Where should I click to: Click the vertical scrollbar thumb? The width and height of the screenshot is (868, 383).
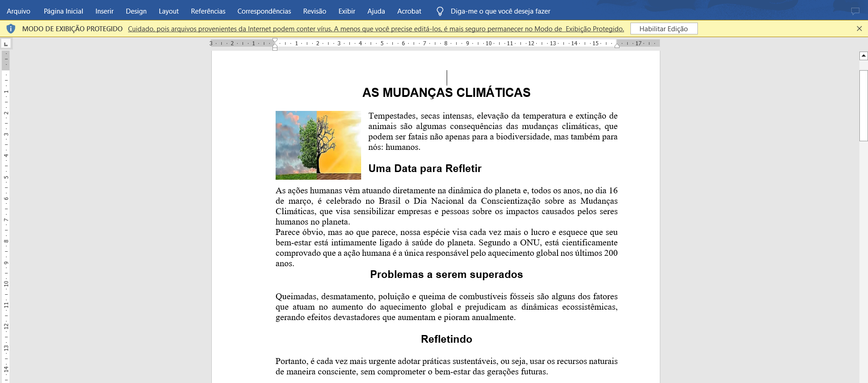coord(863,105)
